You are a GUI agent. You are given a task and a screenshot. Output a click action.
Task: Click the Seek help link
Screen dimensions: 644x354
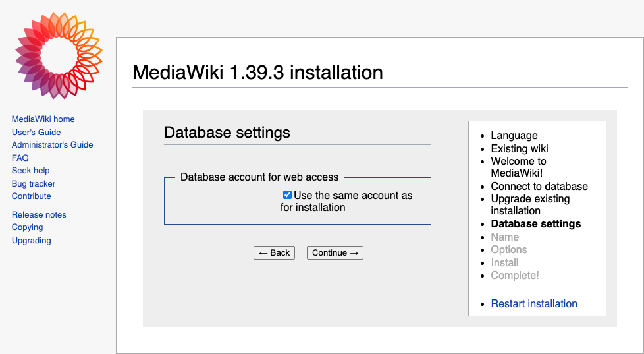point(31,171)
